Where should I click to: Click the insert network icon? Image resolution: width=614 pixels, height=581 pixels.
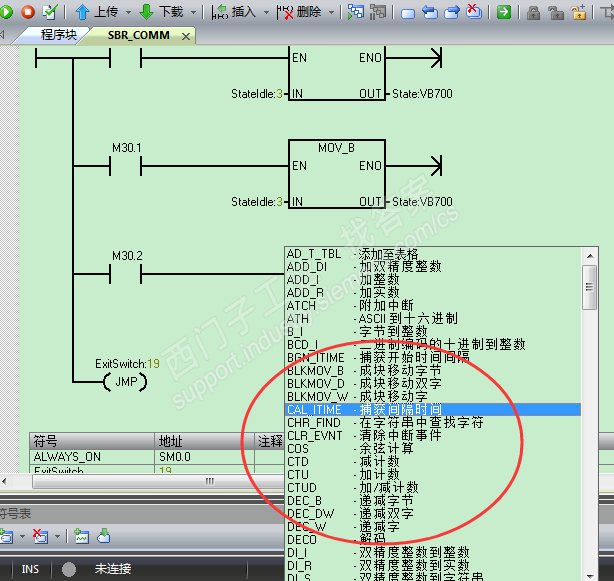(220, 12)
